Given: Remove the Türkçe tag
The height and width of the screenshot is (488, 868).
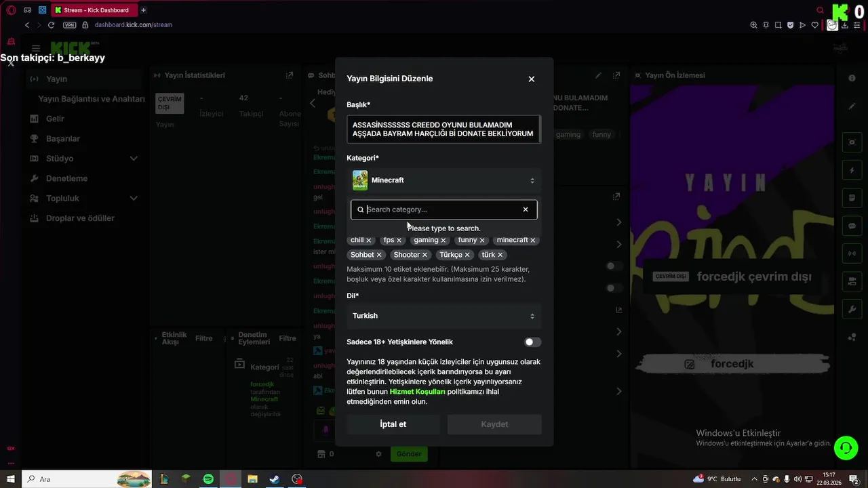Looking at the screenshot, I should pyautogui.click(x=467, y=255).
